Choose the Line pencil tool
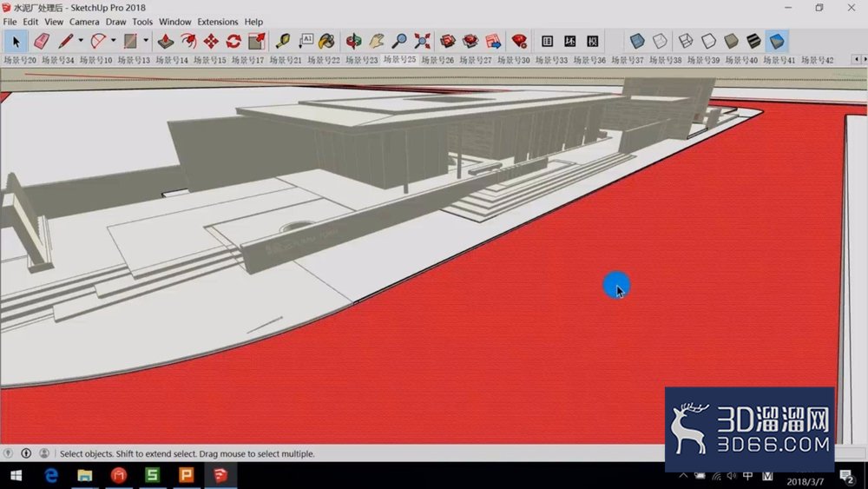Screen dimensions: 868x489 point(66,41)
